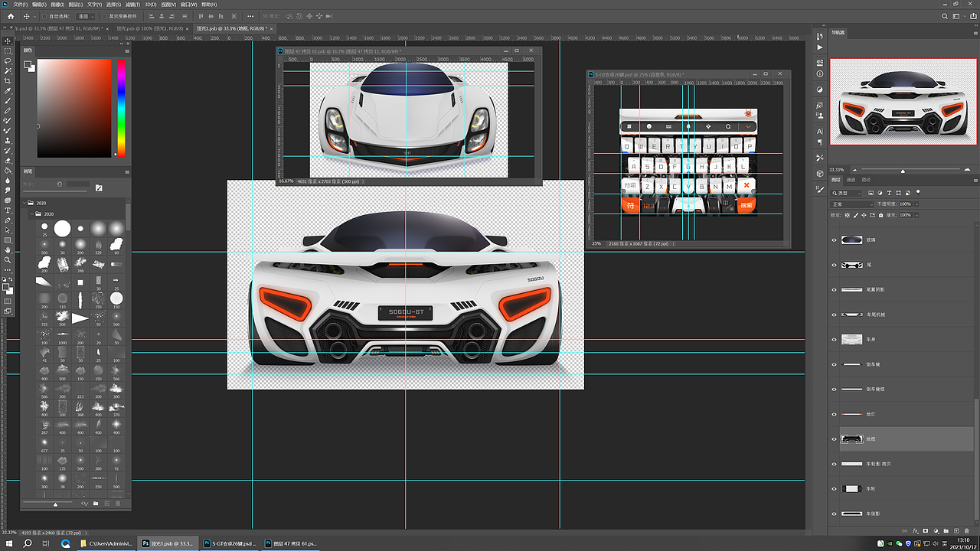Hide the 车身 layer

click(835, 339)
